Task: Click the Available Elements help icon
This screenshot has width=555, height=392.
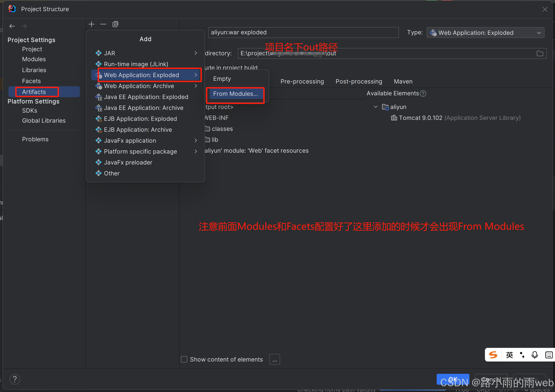Action: coord(423,94)
